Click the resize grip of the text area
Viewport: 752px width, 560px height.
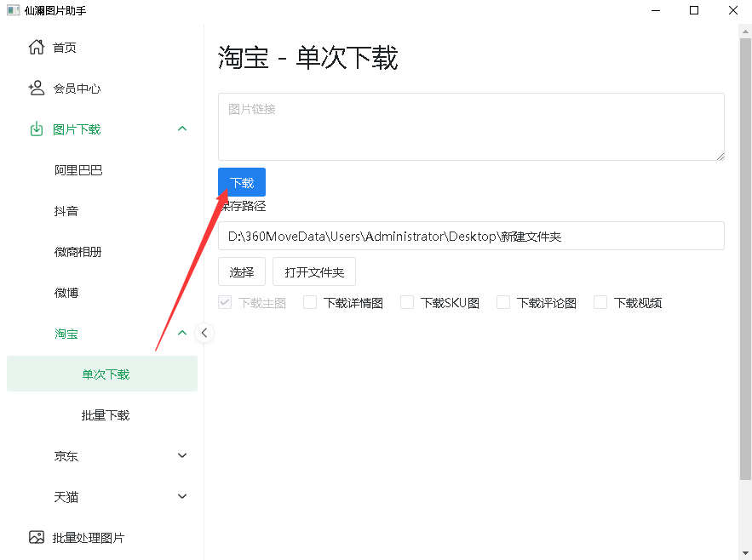point(720,157)
